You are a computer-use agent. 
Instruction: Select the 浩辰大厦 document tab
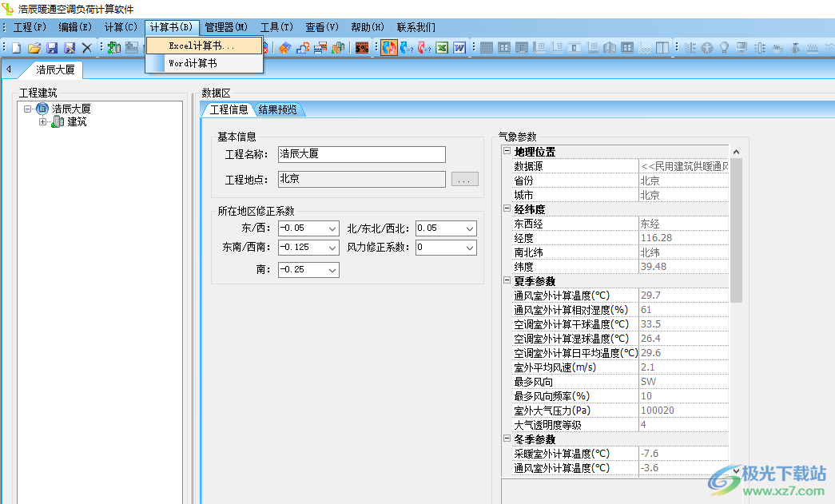[55, 69]
